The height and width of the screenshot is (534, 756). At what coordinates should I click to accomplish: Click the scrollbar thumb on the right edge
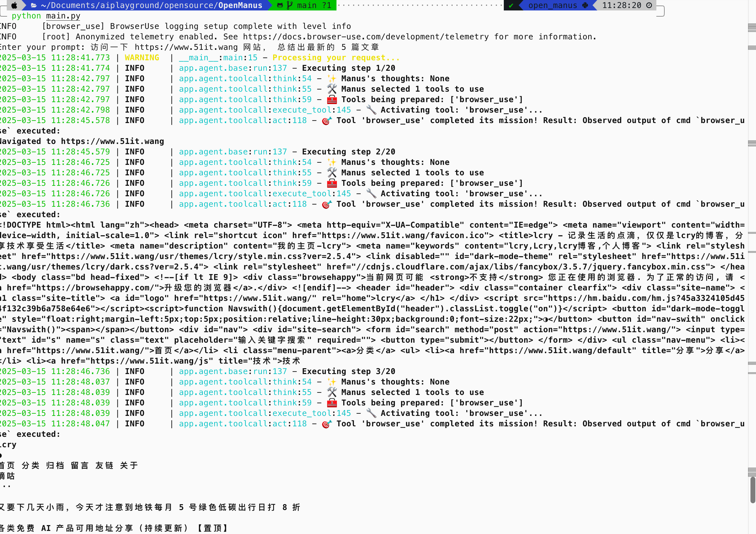coord(753,490)
